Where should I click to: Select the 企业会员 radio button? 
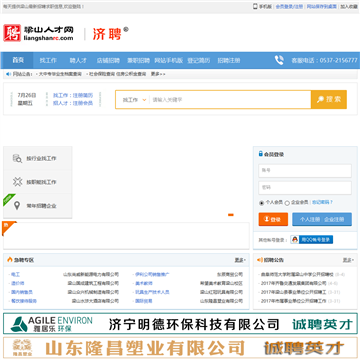coord(287,203)
